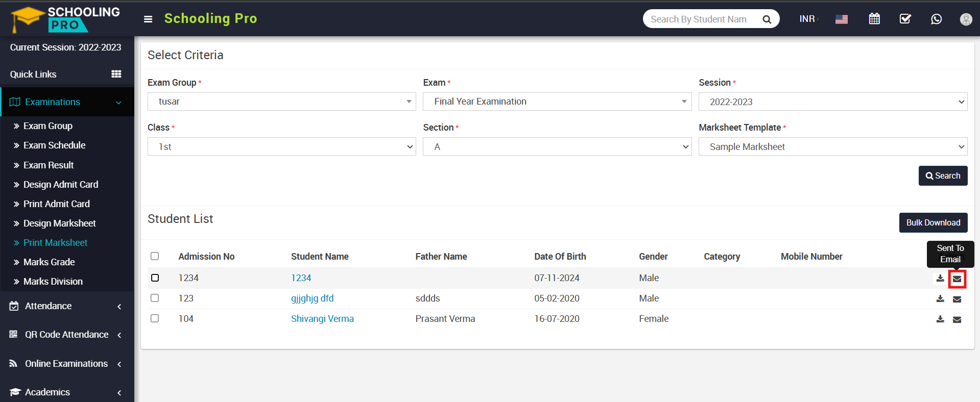
Task: Send marksheet to email for admission 1234
Action: point(957,279)
